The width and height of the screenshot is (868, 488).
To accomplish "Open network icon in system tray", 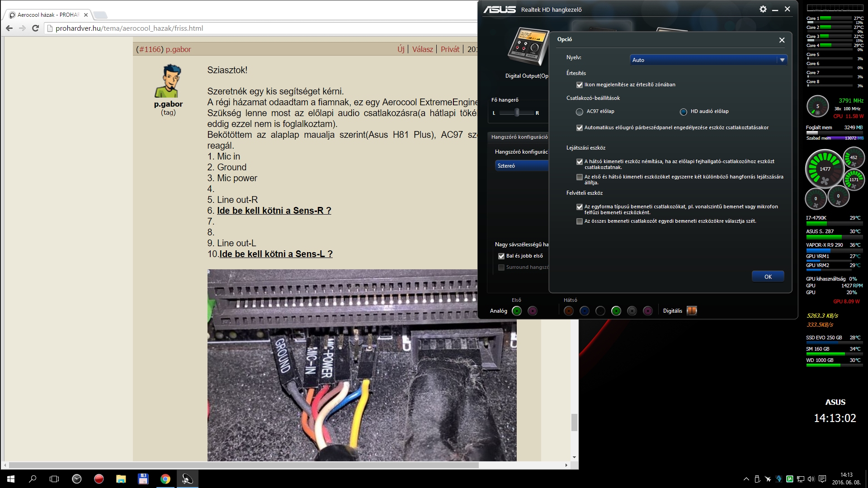I will pos(800,479).
